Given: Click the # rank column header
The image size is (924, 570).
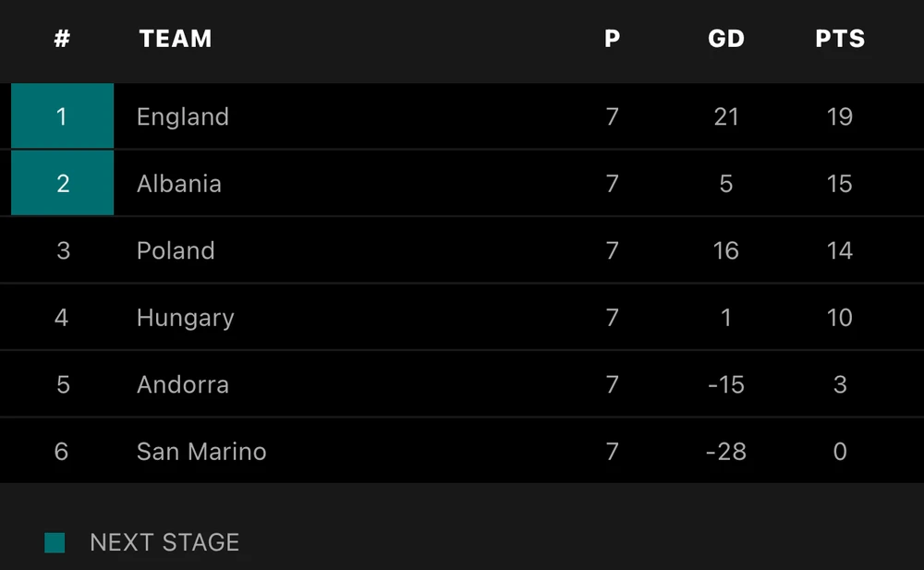Looking at the screenshot, I should (x=62, y=39).
